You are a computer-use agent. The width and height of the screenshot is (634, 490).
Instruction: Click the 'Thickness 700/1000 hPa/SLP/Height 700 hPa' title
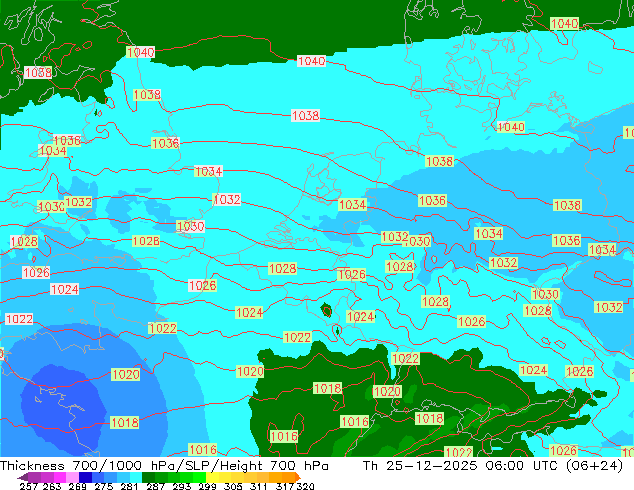click(x=164, y=465)
